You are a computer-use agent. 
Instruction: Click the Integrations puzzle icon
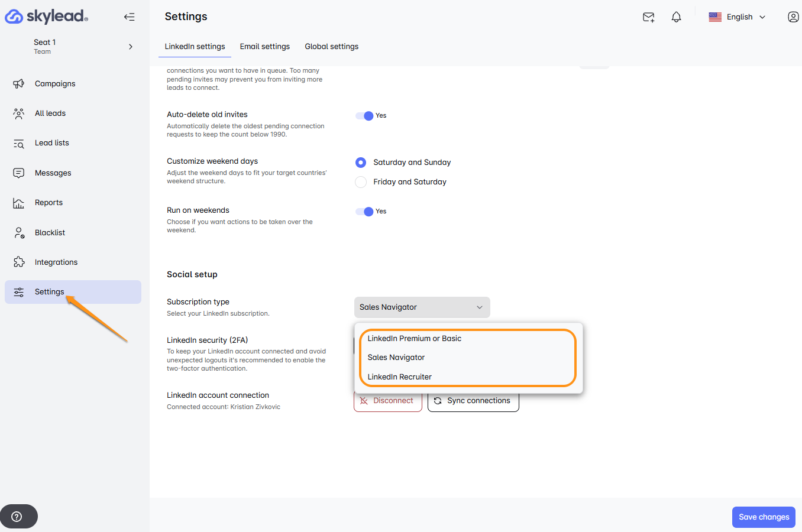click(x=19, y=262)
